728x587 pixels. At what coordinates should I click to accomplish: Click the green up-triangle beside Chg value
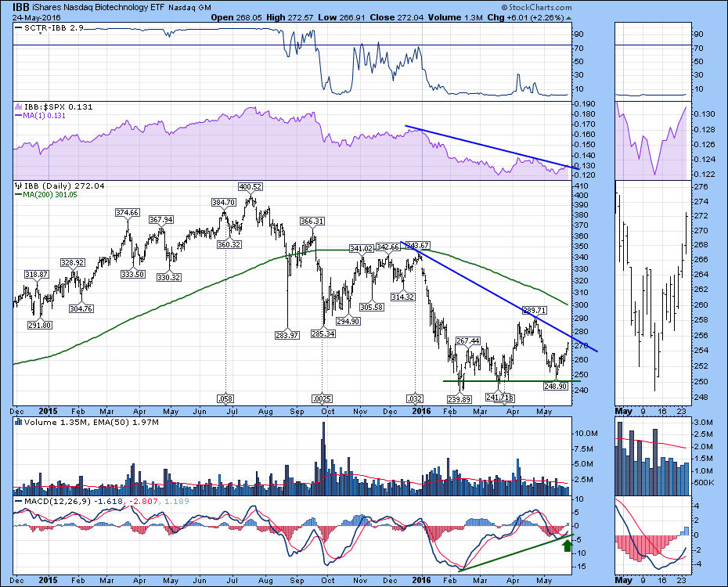coord(569,18)
